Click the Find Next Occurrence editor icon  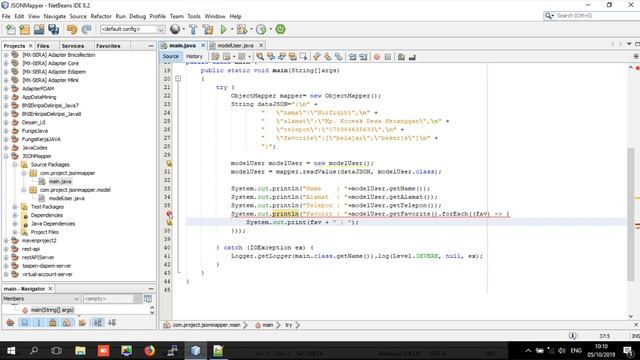point(282,57)
